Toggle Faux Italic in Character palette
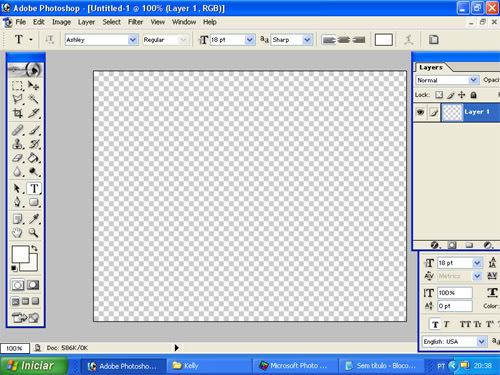 (x=446, y=324)
